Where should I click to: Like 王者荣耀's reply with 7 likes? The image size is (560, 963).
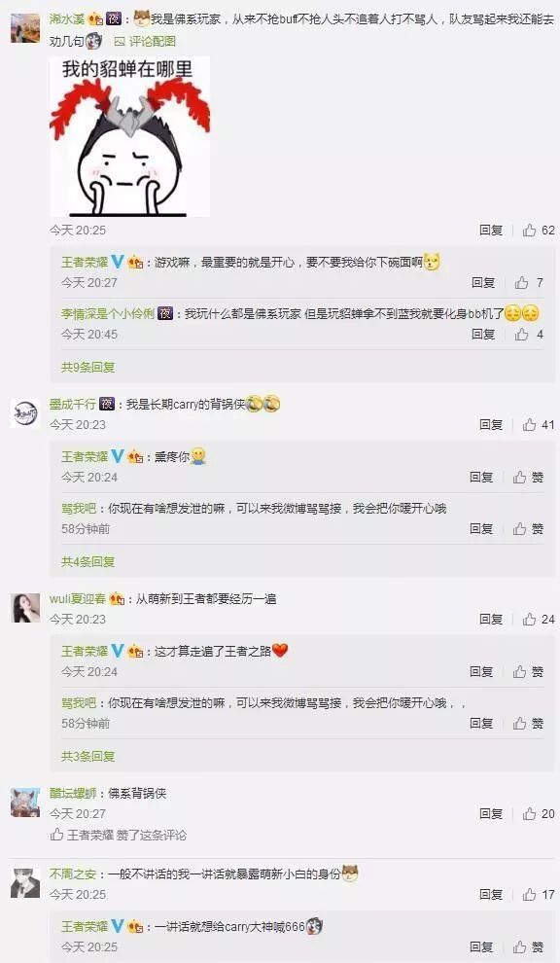(529, 282)
